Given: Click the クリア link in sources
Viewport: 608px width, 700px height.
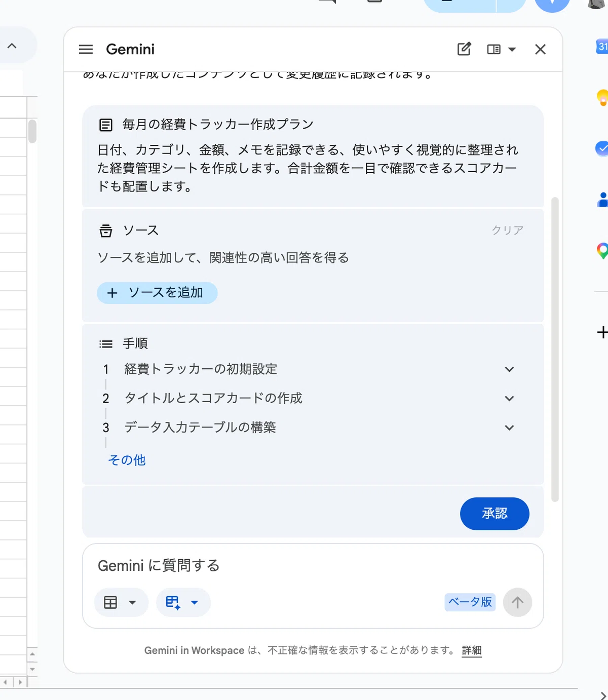Looking at the screenshot, I should point(507,230).
